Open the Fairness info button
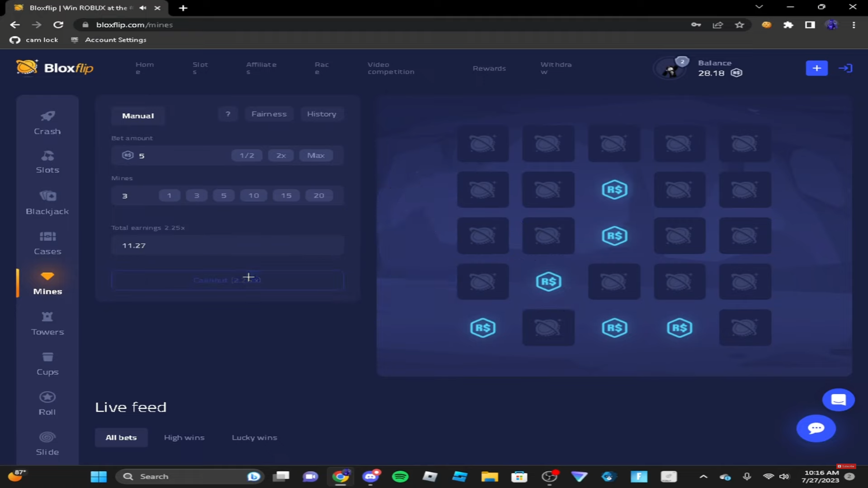The width and height of the screenshot is (868, 488). (x=269, y=114)
